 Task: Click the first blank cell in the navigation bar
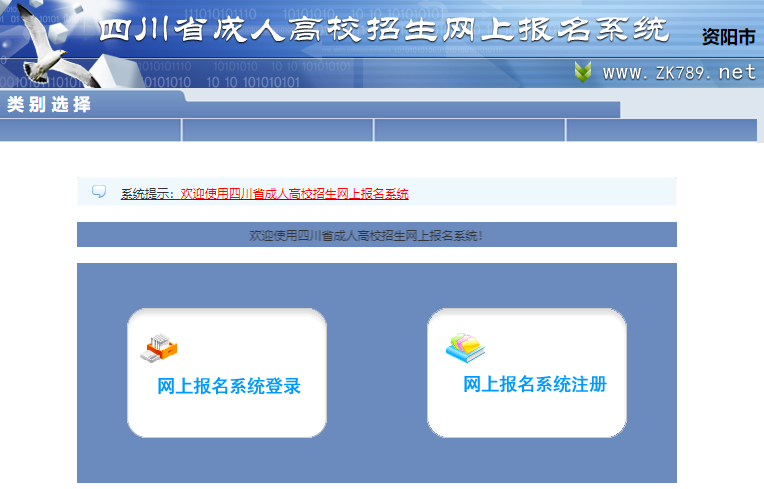pyautogui.click(x=90, y=130)
